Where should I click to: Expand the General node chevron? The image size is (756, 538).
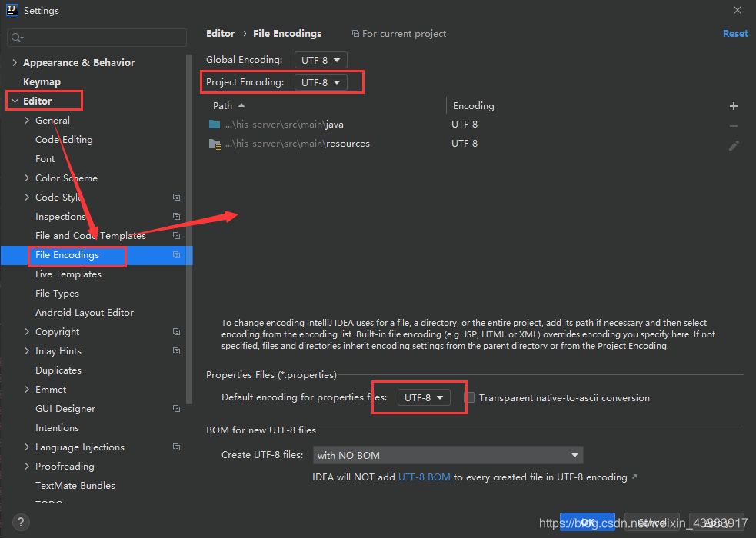click(27, 120)
